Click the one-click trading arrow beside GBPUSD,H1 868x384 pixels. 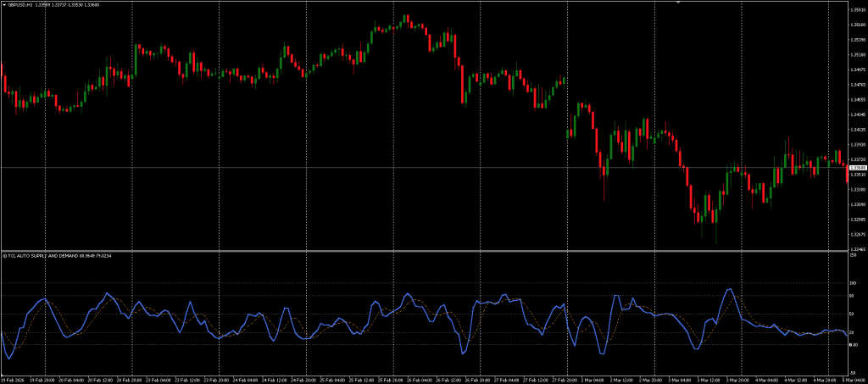(3, 4)
